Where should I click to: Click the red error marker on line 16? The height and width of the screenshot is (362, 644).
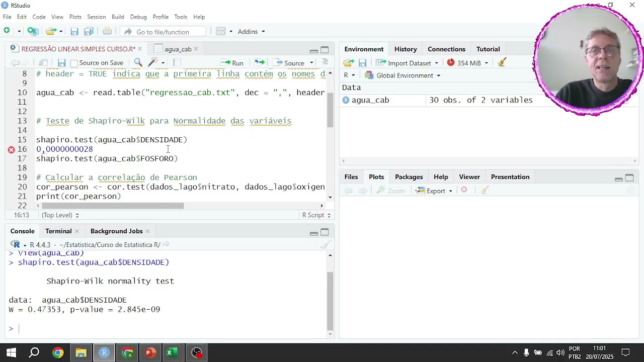[x=11, y=149]
